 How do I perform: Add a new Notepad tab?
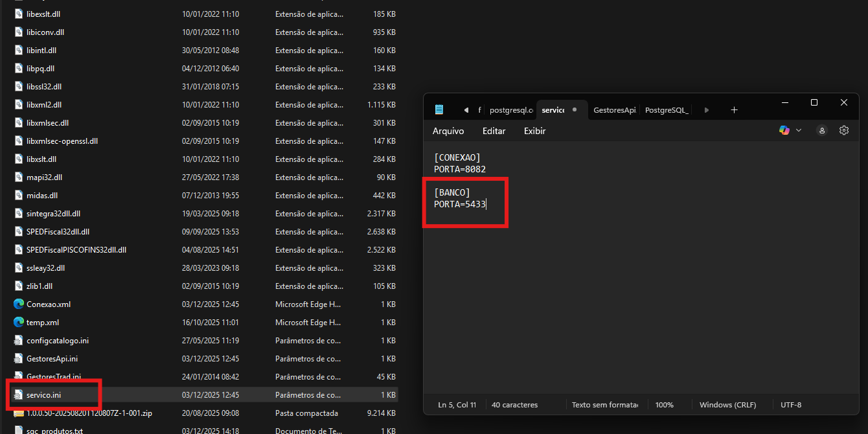(x=734, y=110)
